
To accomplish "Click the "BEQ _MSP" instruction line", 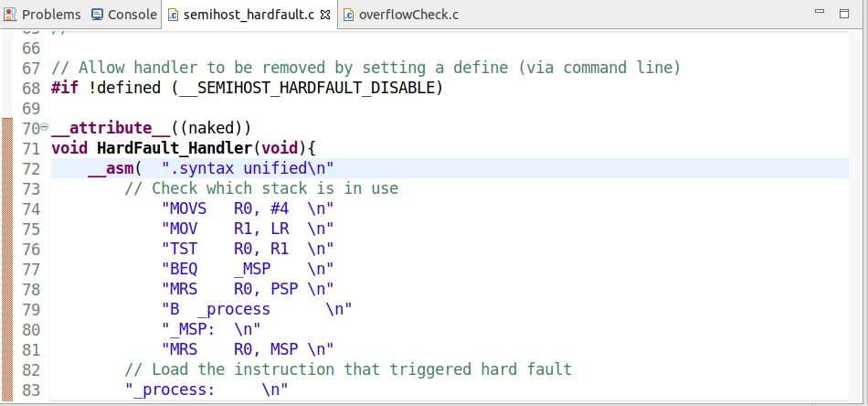I will point(248,269).
